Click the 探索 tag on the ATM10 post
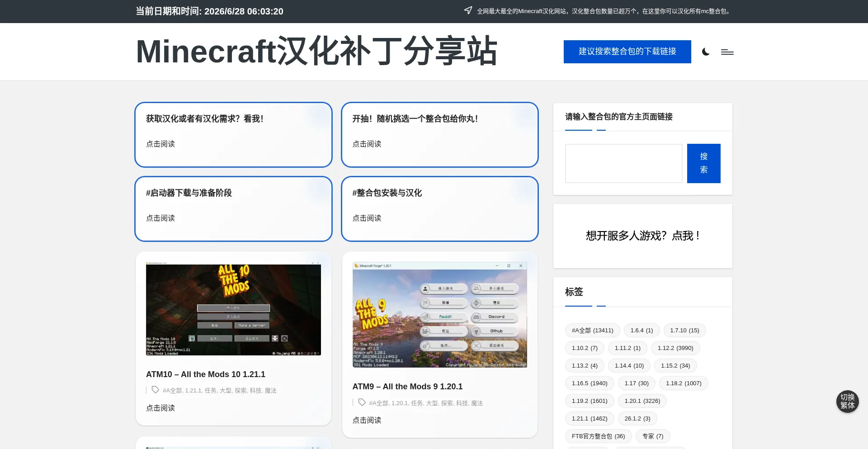 coord(241,391)
